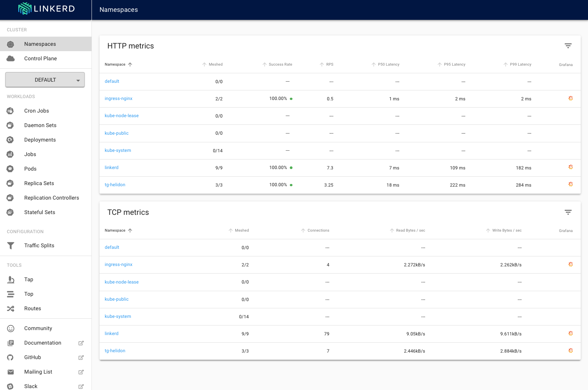
Task: Open the TCP metrics filter icon
Action: [568, 212]
